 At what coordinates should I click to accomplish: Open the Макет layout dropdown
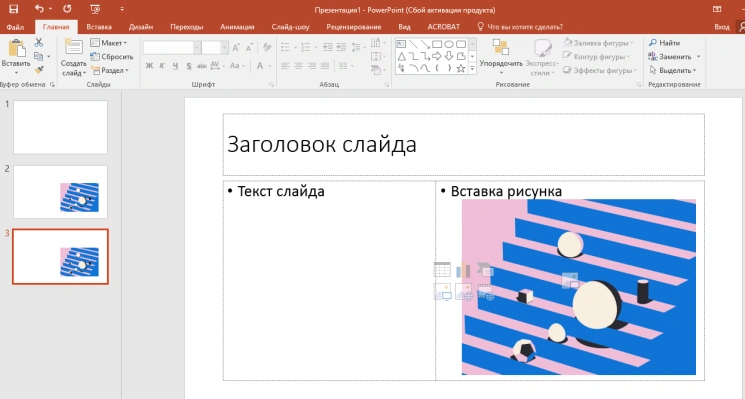click(109, 43)
